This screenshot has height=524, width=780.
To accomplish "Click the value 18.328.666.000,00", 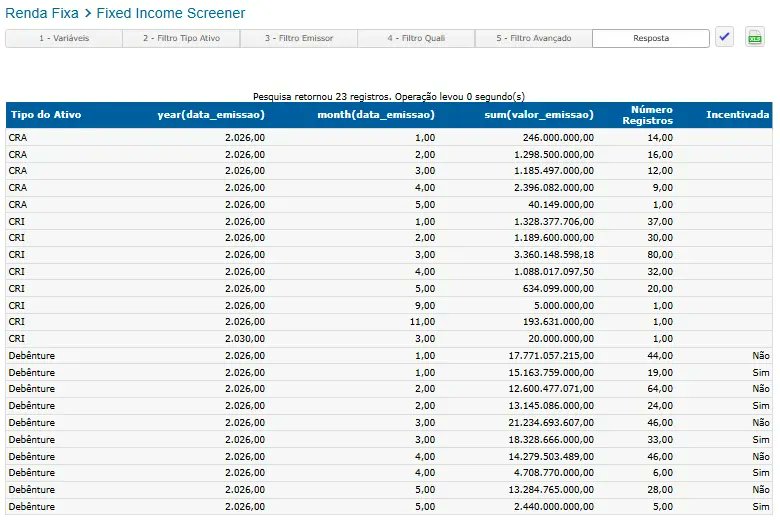I will point(551,439).
